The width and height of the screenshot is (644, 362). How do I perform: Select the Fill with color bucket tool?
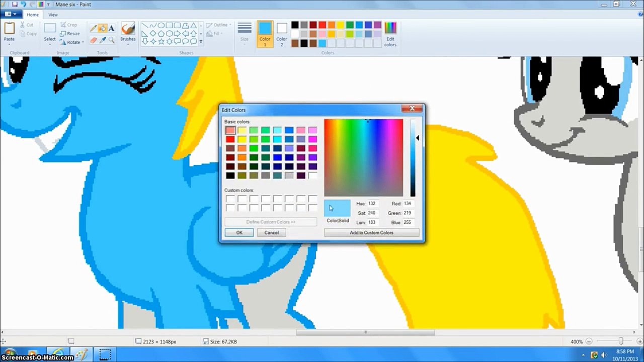[103, 29]
